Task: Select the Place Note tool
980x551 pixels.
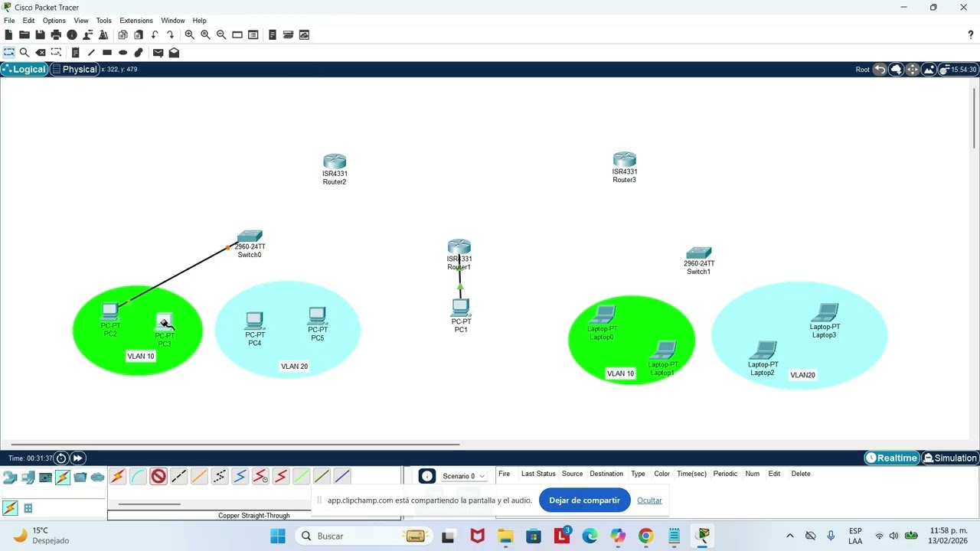Action: 75,53
